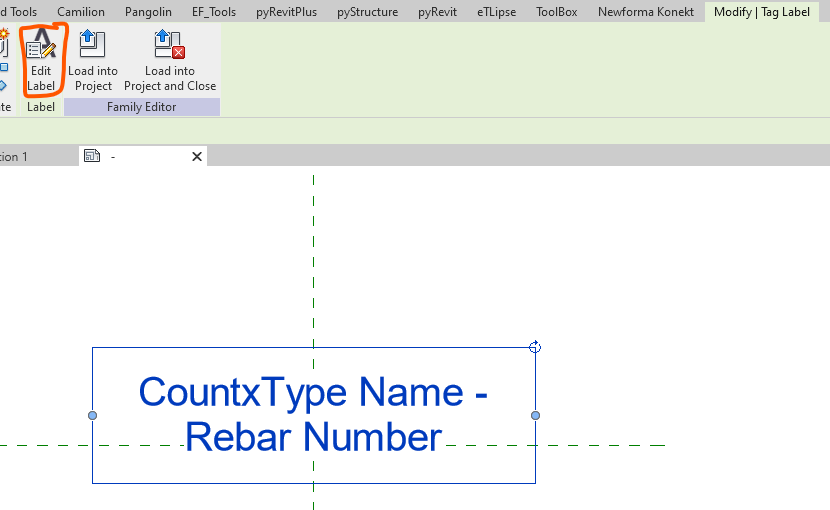Click the Edit Label tool
The height and width of the screenshot is (510, 830).
click(x=41, y=60)
